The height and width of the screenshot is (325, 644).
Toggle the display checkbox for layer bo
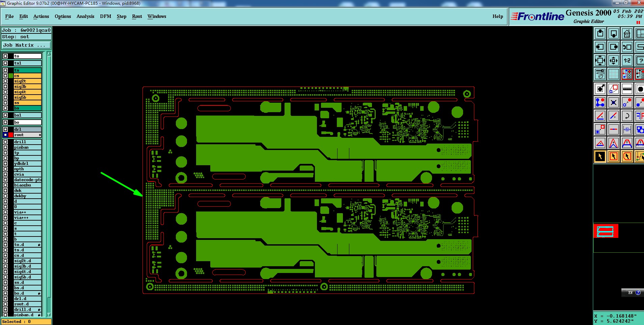pyautogui.click(x=5, y=122)
